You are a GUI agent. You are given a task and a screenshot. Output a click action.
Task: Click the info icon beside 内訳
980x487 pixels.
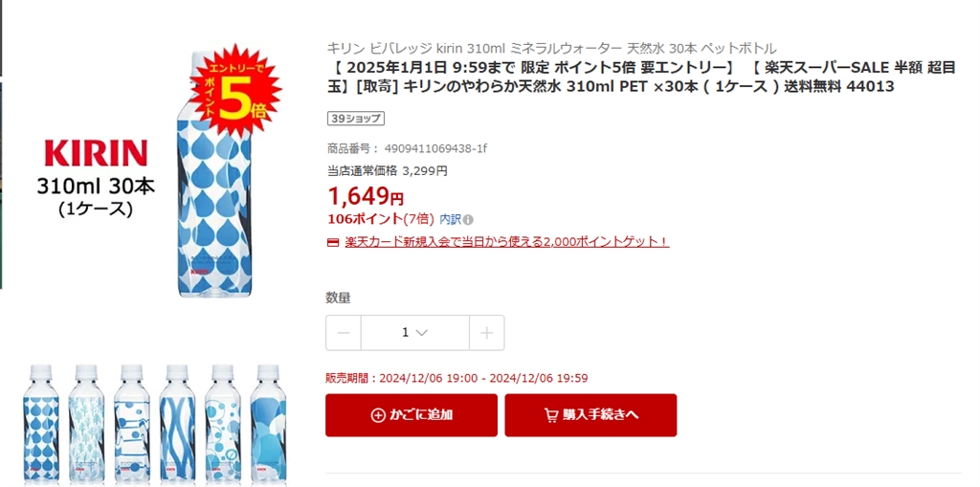tap(468, 219)
